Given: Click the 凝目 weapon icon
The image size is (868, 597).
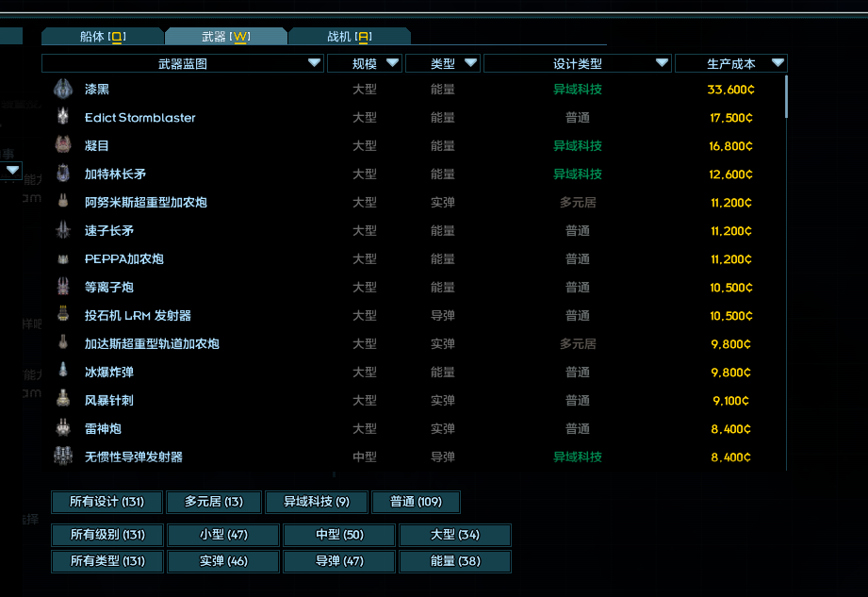Looking at the screenshot, I should pyautogui.click(x=63, y=146).
